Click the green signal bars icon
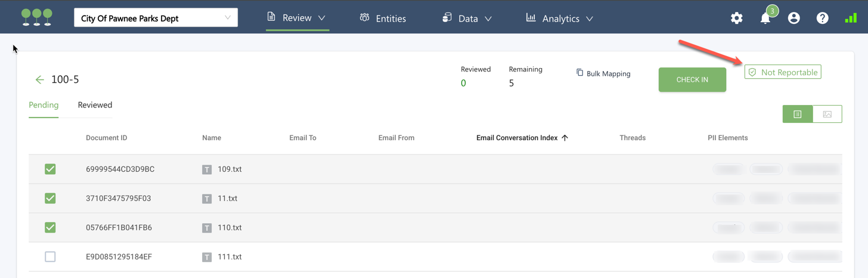 (851, 18)
